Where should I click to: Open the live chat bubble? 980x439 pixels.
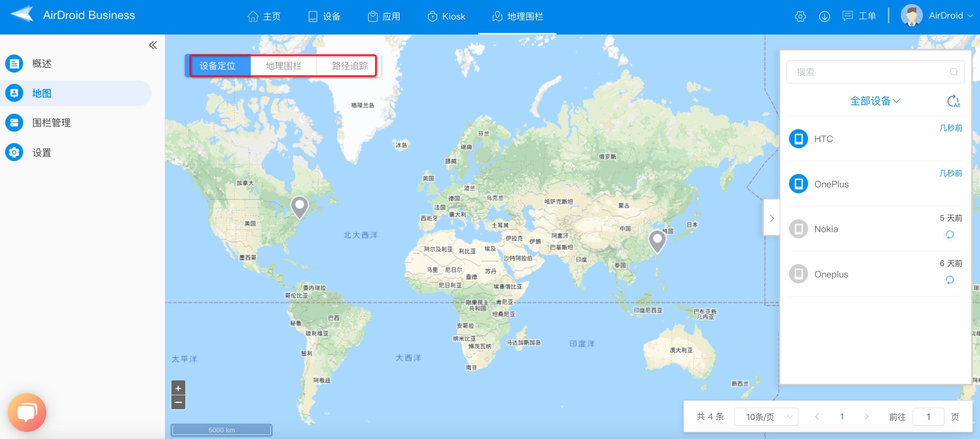pos(27,413)
